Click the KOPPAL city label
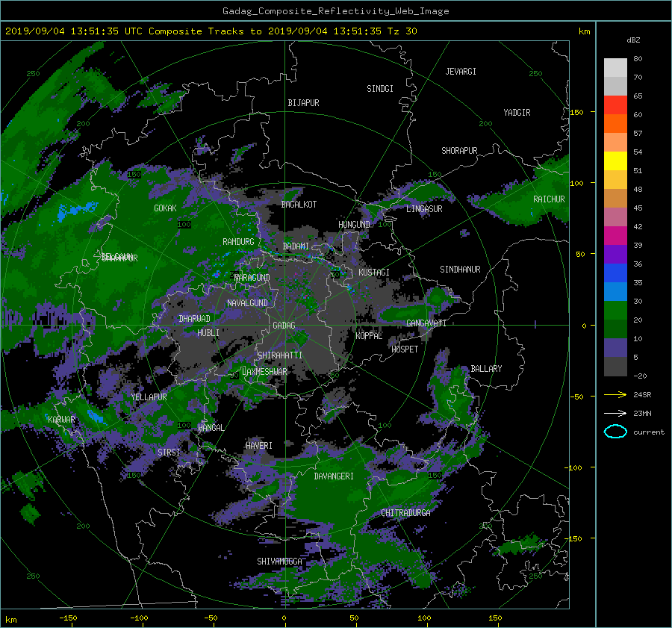The image size is (672, 628). click(x=369, y=335)
